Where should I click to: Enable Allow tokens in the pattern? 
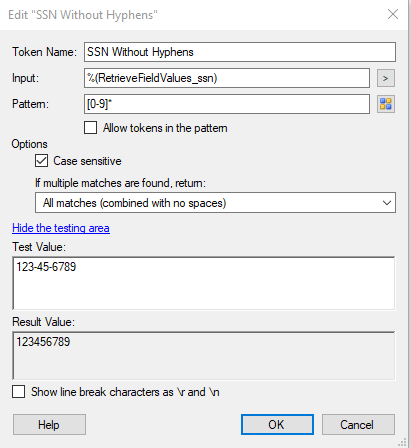click(x=91, y=128)
